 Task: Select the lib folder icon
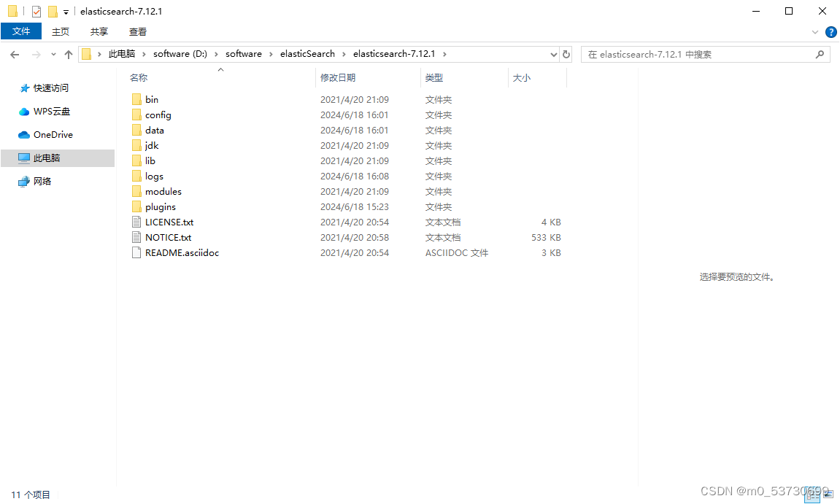coord(136,160)
